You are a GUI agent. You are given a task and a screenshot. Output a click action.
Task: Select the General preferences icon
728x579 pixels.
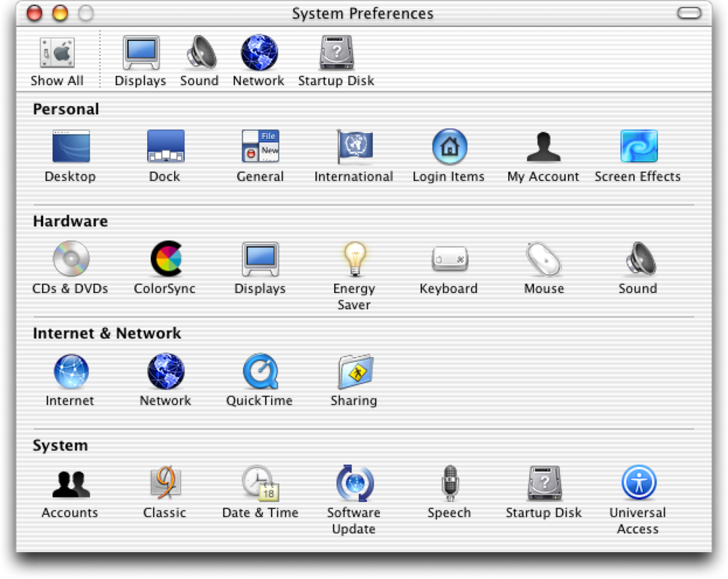click(261, 145)
